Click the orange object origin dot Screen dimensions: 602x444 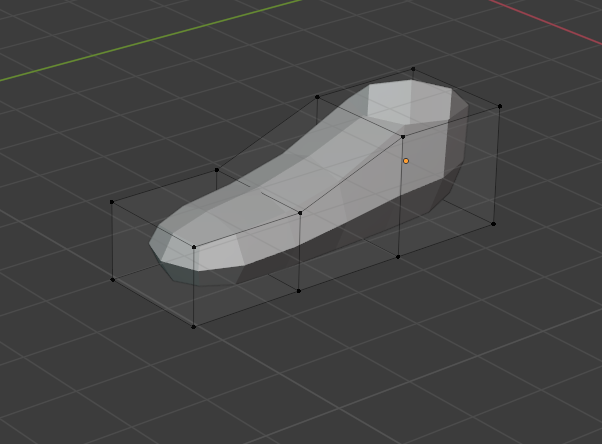click(406, 161)
